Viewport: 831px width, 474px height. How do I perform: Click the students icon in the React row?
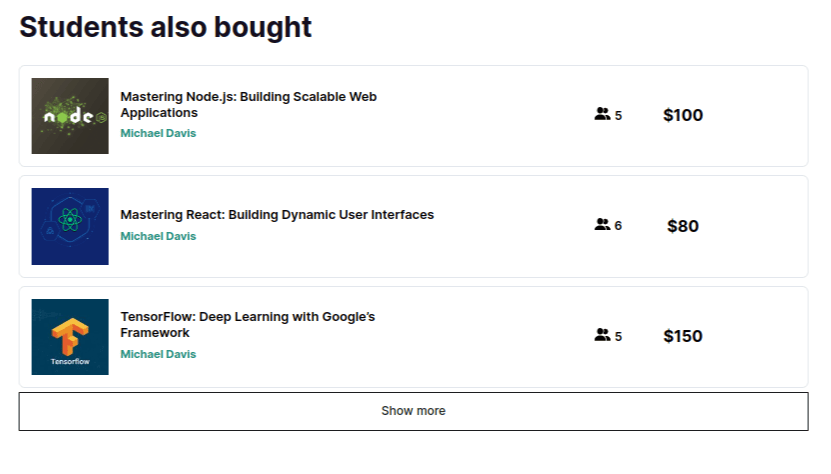[x=602, y=225]
